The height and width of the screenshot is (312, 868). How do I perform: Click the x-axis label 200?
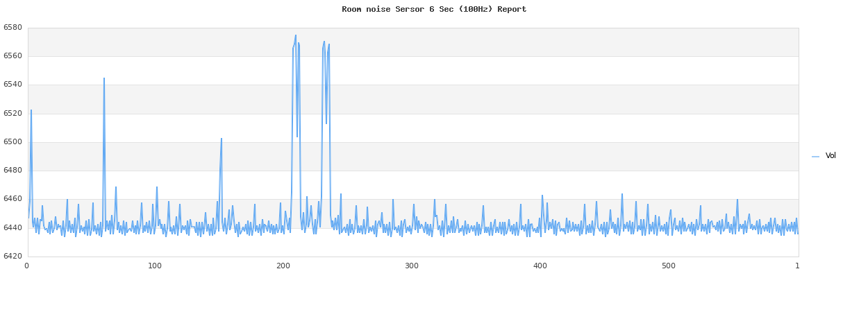283,266
